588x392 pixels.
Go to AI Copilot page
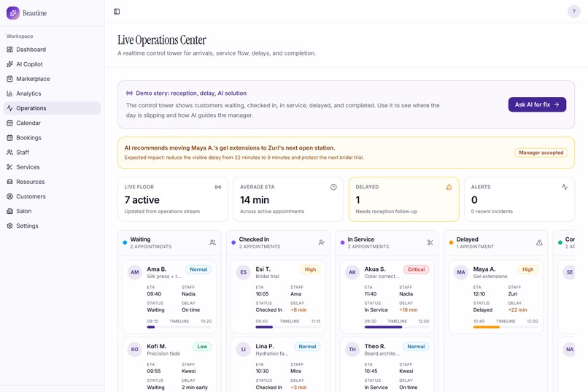52,64
